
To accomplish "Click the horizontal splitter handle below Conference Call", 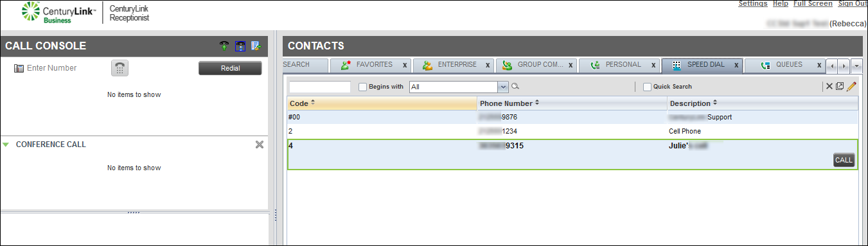I will [134, 212].
